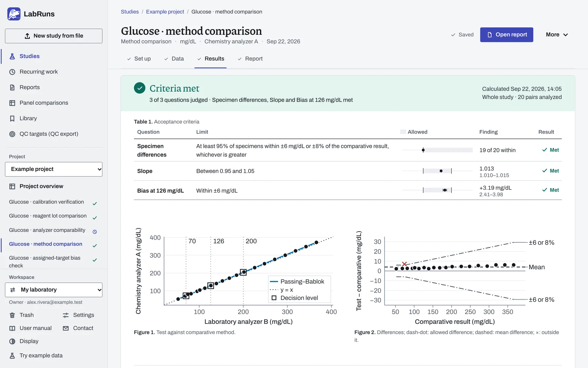
Task: Go to the Report tab
Action: 250,59
